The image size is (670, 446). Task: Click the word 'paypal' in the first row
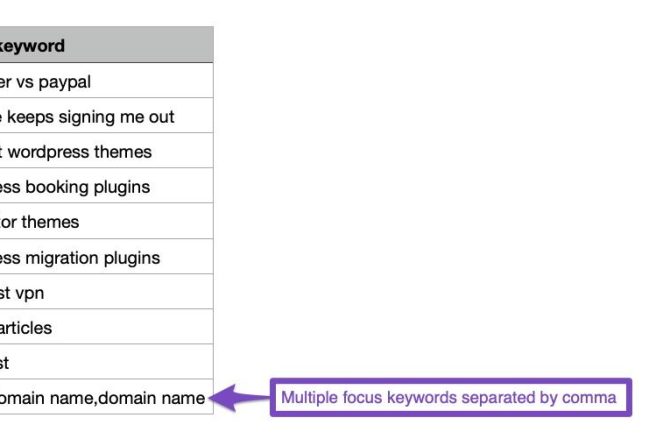(65, 82)
